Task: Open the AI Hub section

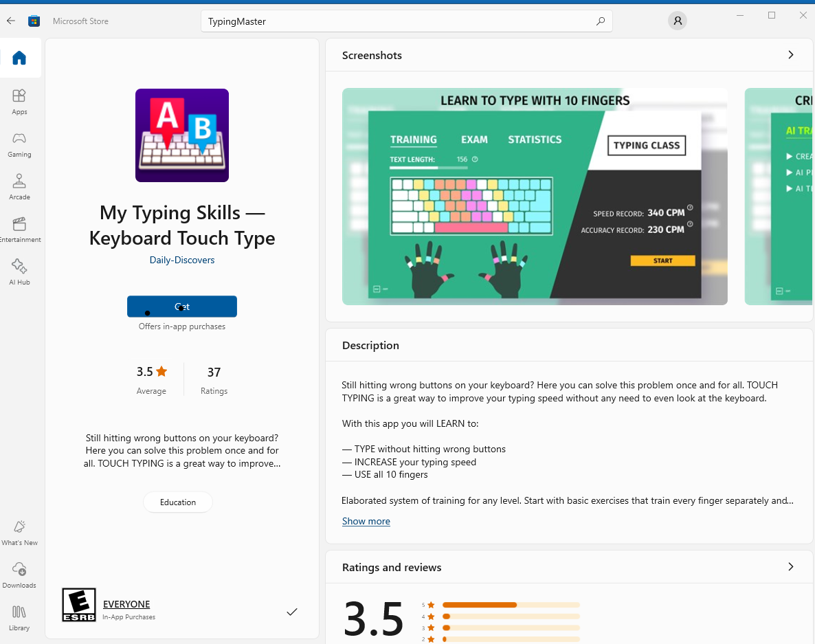Action: 19,272
